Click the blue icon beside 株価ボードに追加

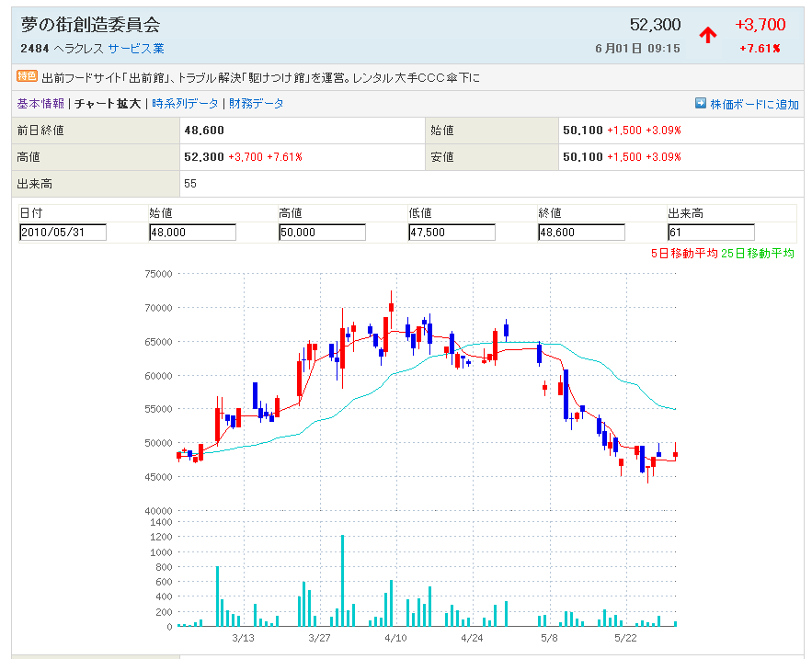[x=701, y=104]
